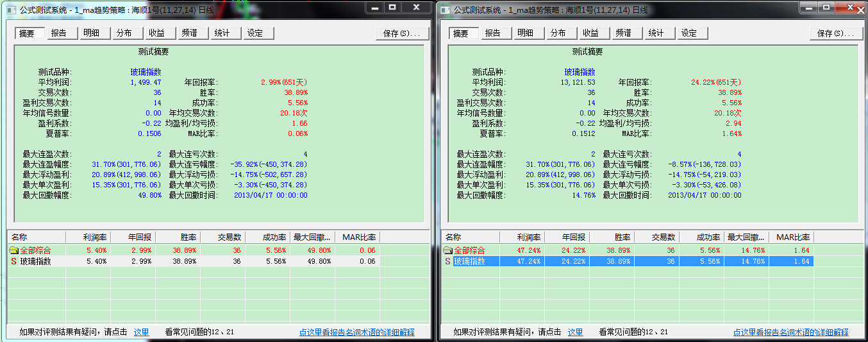
Task: Maximize the left test system window
Action: click(x=392, y=7)
